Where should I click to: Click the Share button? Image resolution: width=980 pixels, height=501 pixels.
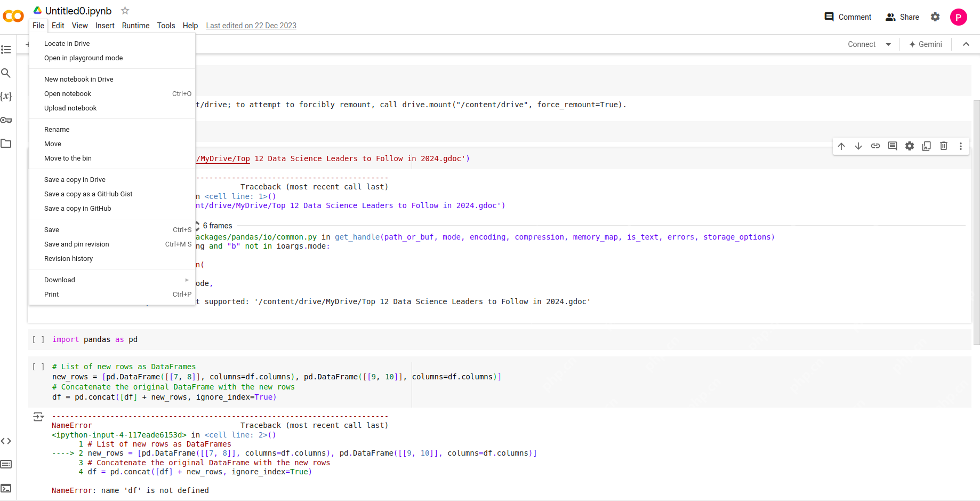[902, 17]
